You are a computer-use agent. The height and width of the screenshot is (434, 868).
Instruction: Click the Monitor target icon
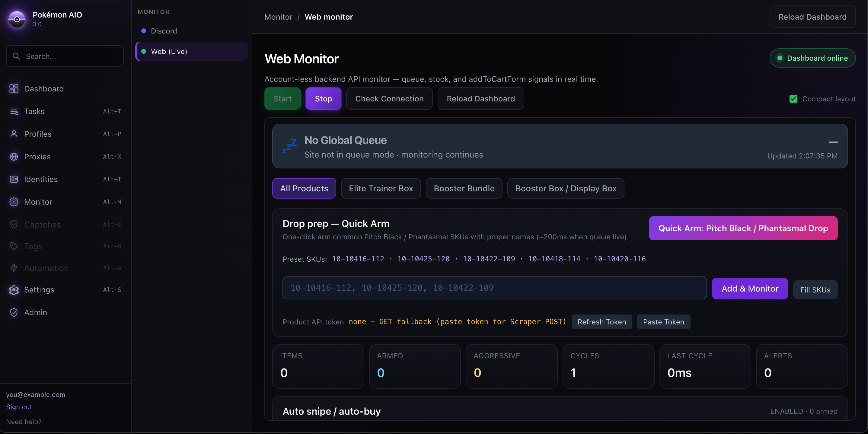[14, 202]
